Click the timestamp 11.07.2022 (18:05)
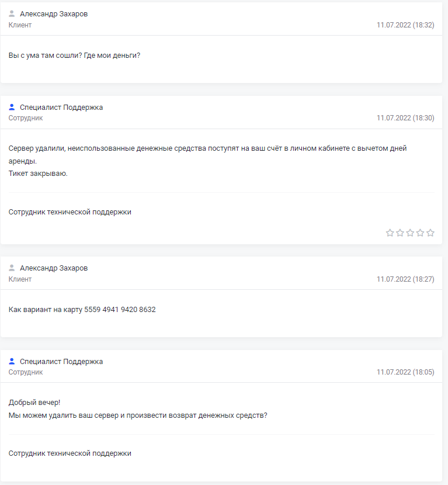The width and height of the screenshot is (448, 485). [x=405, y=372]
